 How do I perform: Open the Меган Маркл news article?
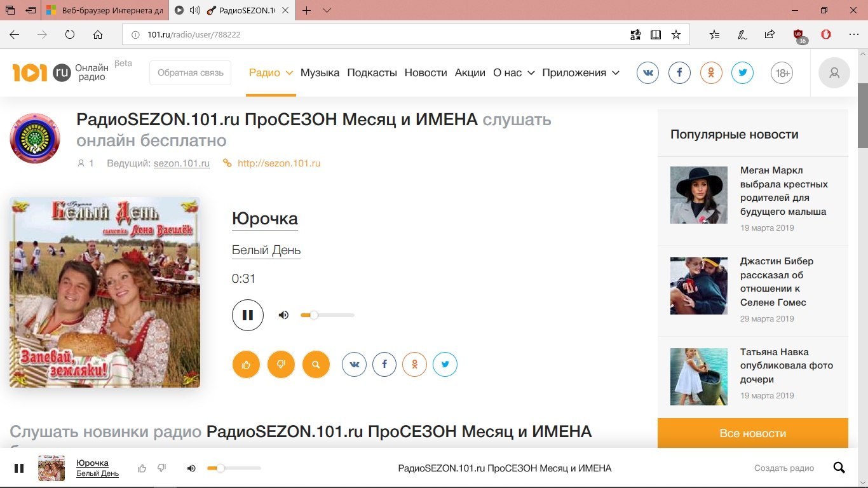pos(784,191)
